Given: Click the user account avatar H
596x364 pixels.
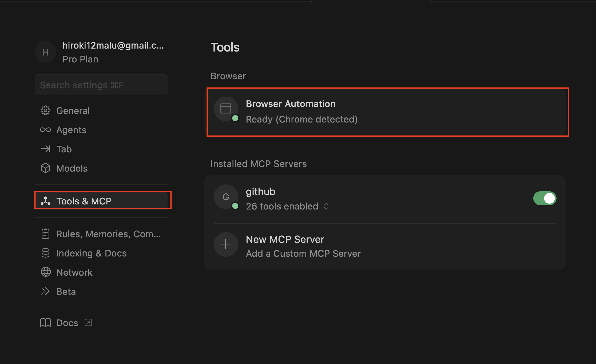Looking at the screenshot, I should [45, 52].
